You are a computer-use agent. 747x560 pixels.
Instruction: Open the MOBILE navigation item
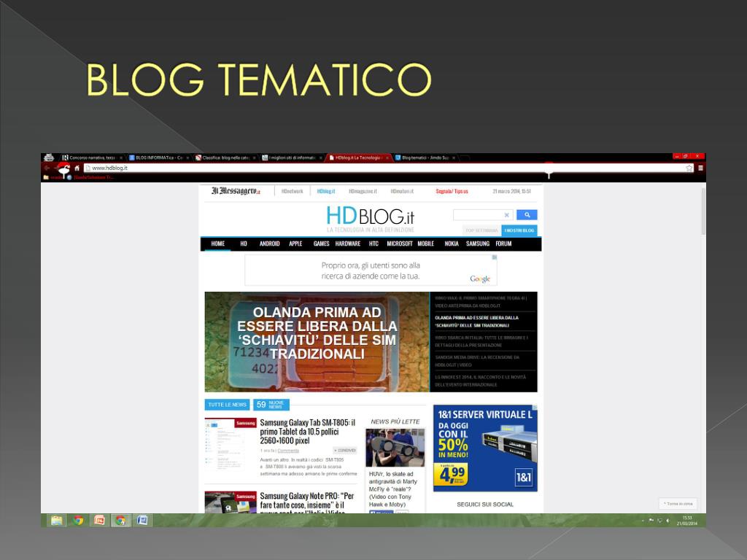[426, 244]
